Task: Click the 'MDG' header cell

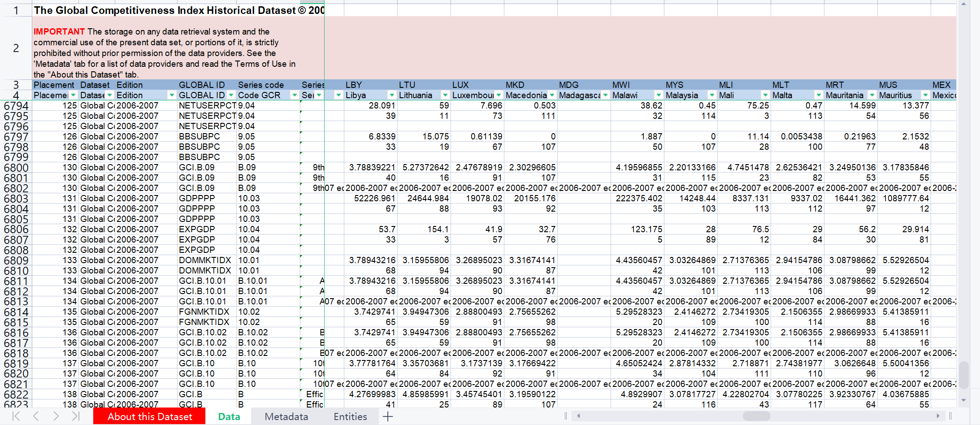Action: click(584, 85)
